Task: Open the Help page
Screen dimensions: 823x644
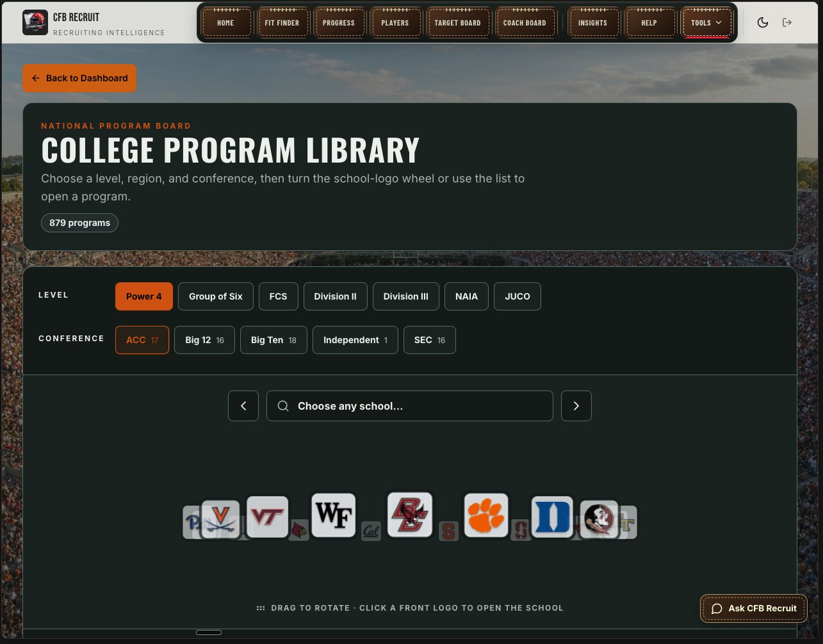Action: (649, 23)
